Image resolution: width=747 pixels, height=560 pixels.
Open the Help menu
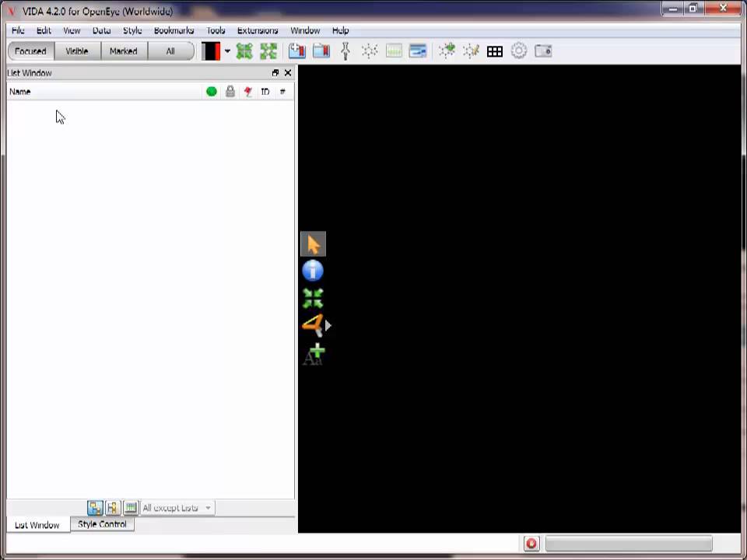click(x=340, y=30)
